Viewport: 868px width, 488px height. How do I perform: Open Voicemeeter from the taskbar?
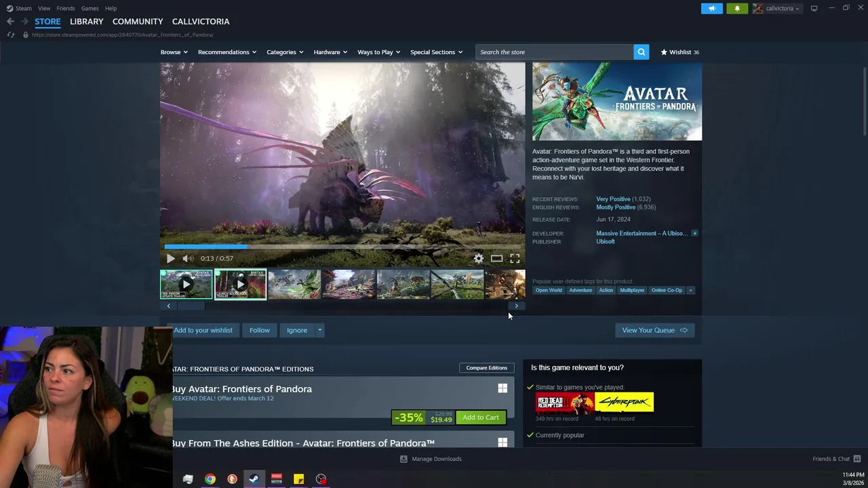[x=276, y=479]
